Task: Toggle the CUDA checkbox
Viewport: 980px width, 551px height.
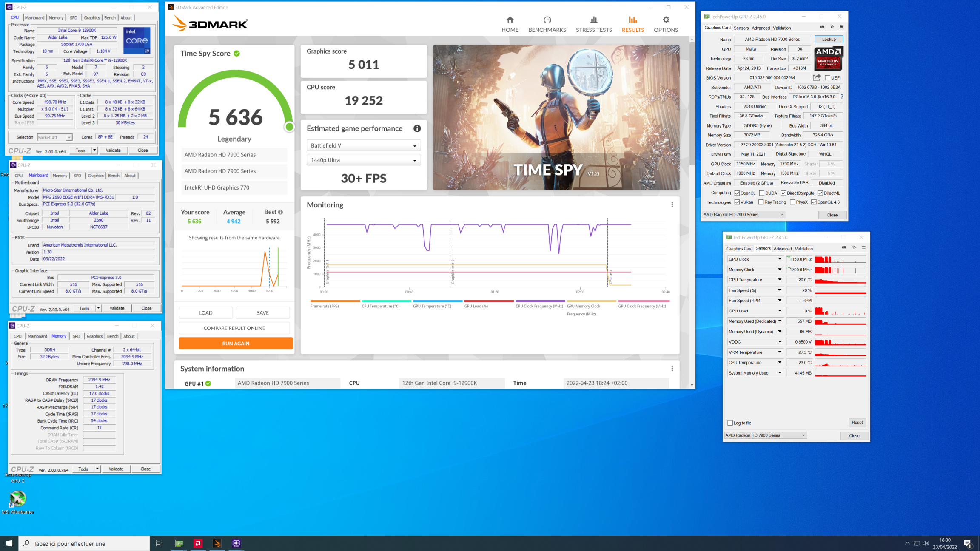Action: [761, 193]
